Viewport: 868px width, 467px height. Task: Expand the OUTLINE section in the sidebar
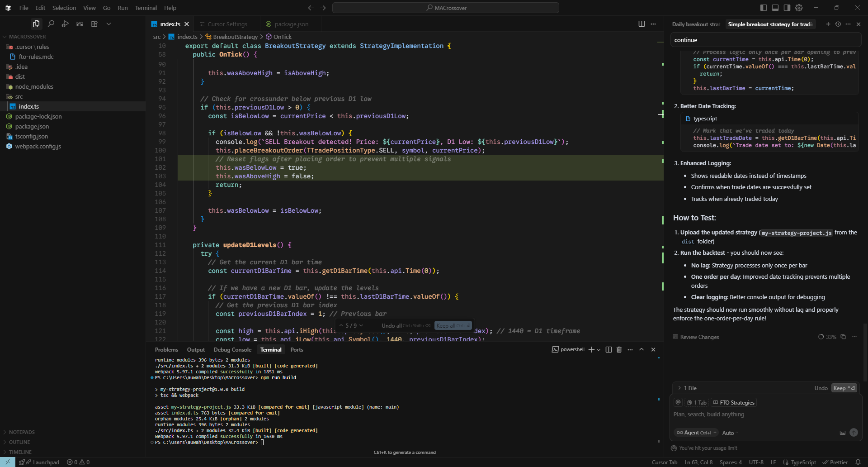coord(19,442)
